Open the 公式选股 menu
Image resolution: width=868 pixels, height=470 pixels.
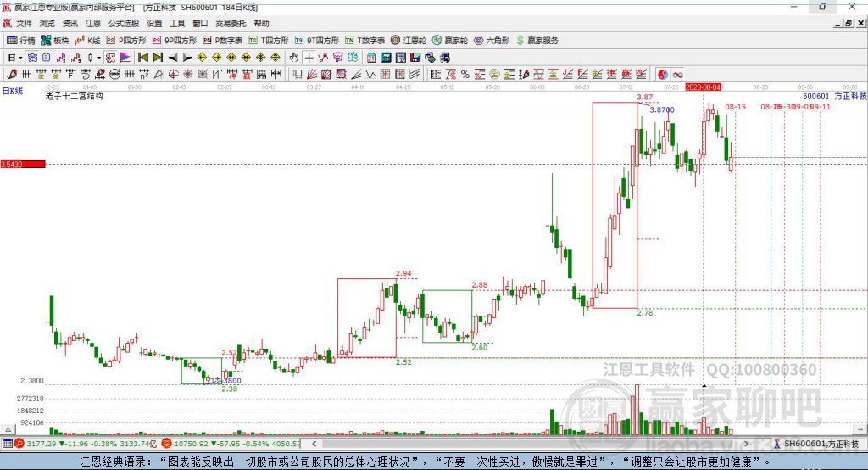pos(124,23)
